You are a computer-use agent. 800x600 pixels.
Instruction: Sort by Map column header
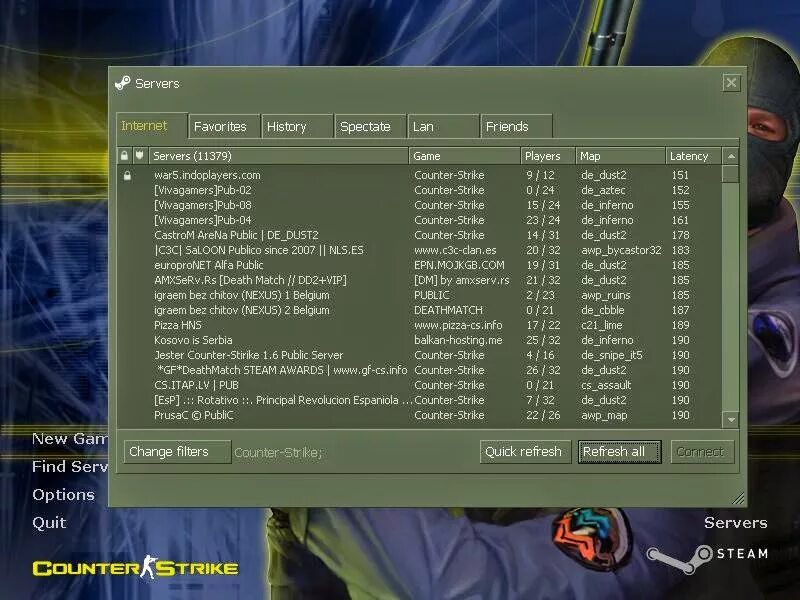620,156
